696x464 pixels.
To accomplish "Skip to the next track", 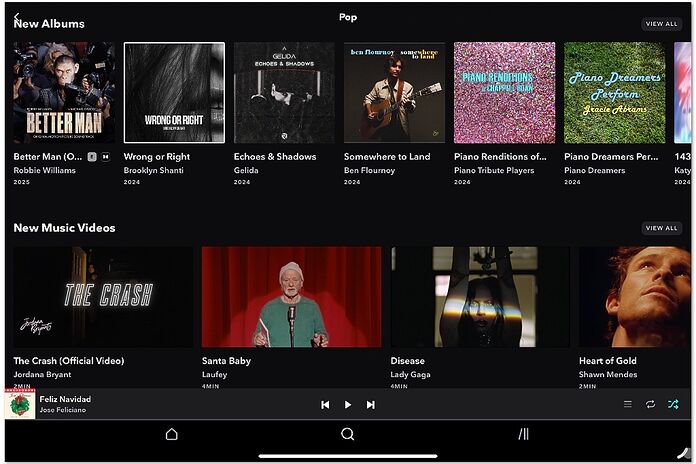I will pyautogui.click(x=371, y=405).
